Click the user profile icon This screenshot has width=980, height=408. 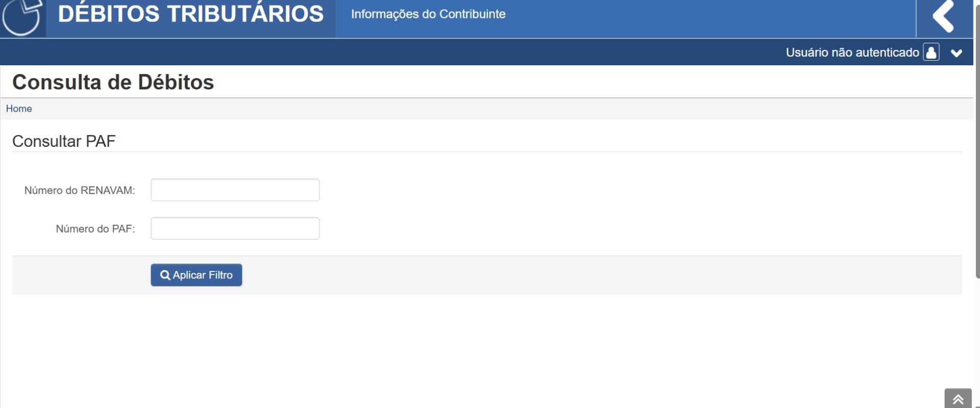(x=931, y=52)
